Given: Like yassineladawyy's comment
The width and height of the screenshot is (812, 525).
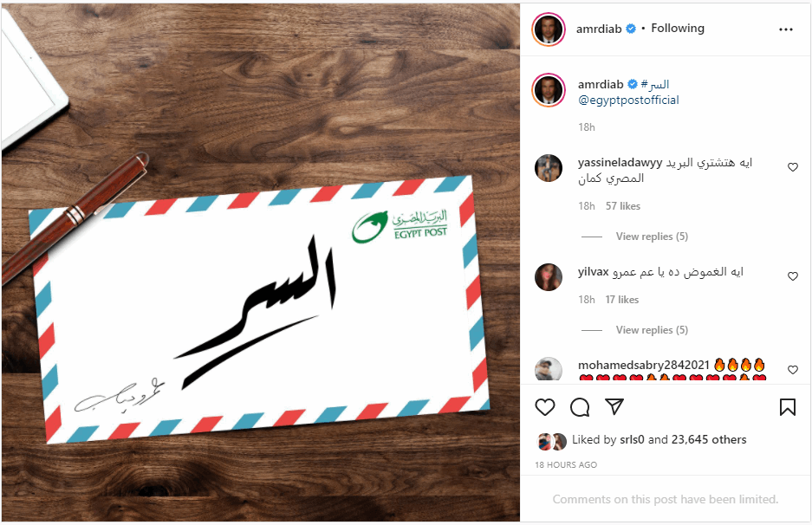Looking at the screenshot, I should [x=792, y=167].
